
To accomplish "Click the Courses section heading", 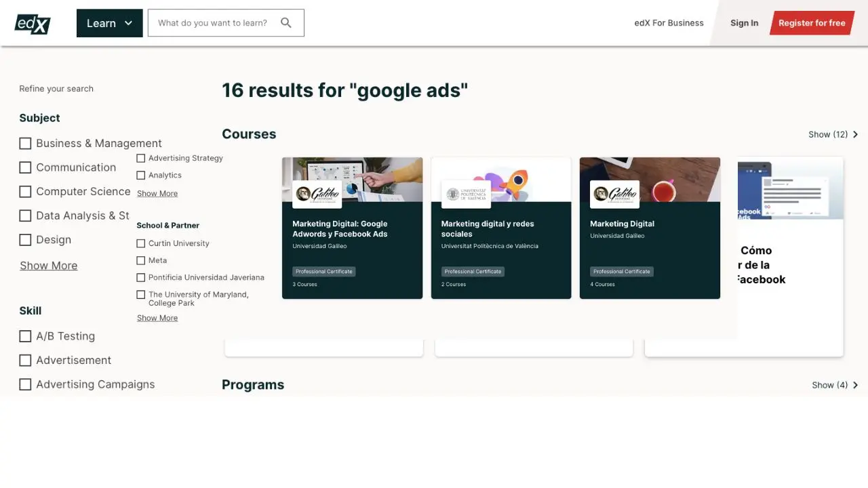I will tap(249, 134).
